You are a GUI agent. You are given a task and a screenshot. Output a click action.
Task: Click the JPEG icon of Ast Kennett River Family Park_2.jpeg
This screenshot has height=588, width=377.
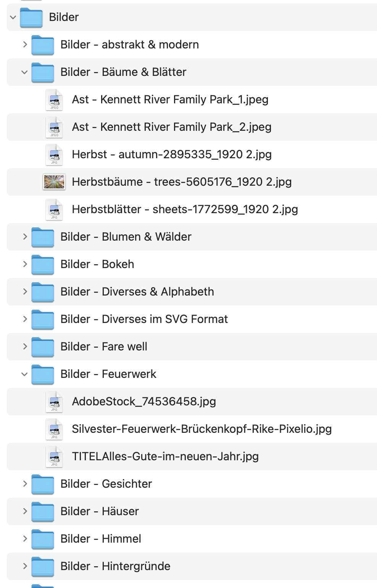54,127
